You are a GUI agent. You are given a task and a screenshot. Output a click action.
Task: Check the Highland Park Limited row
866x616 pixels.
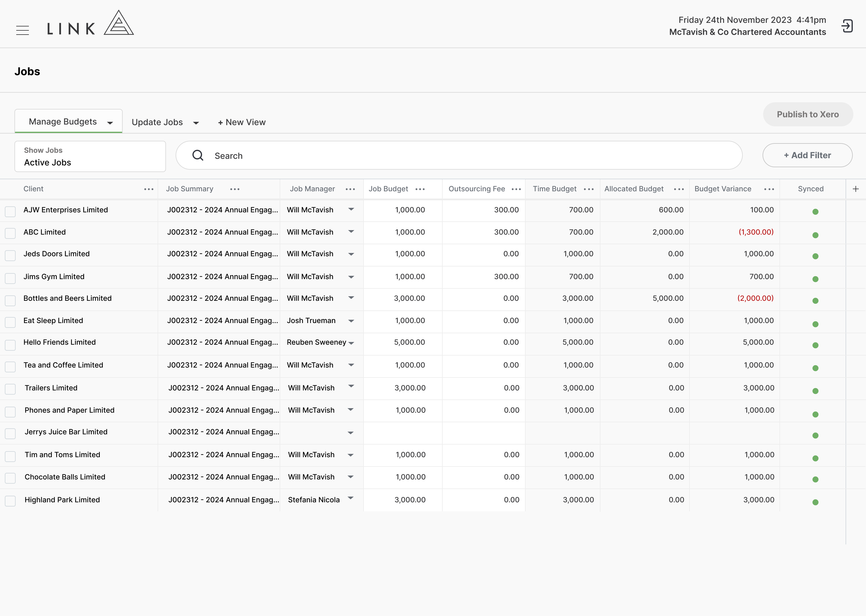tap(10, 501)
